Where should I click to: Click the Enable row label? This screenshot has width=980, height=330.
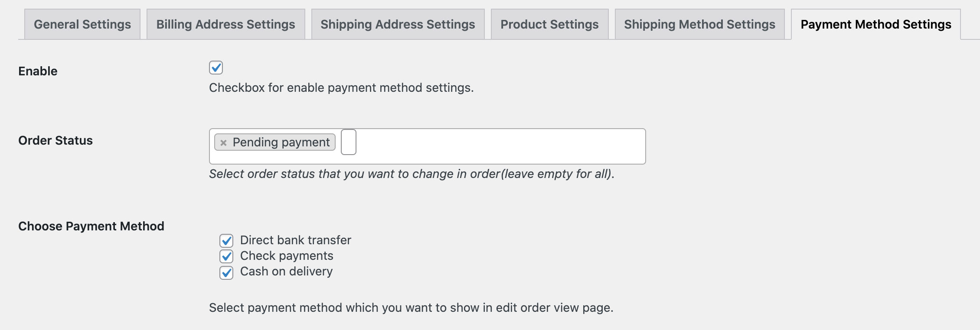(38, 71)
